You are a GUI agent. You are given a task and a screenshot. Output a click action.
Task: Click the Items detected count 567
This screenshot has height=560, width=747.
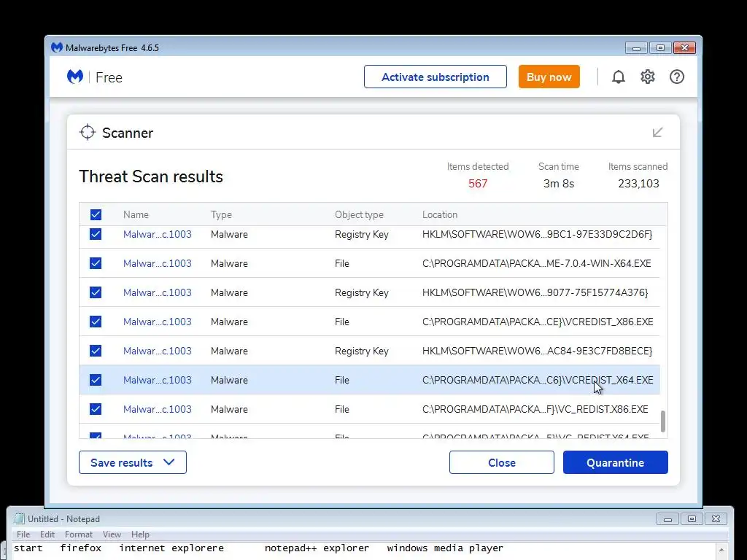[478, 183]
